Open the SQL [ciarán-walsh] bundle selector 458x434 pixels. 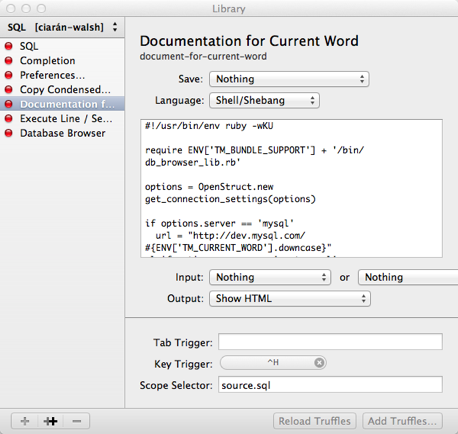click(62, 27)
